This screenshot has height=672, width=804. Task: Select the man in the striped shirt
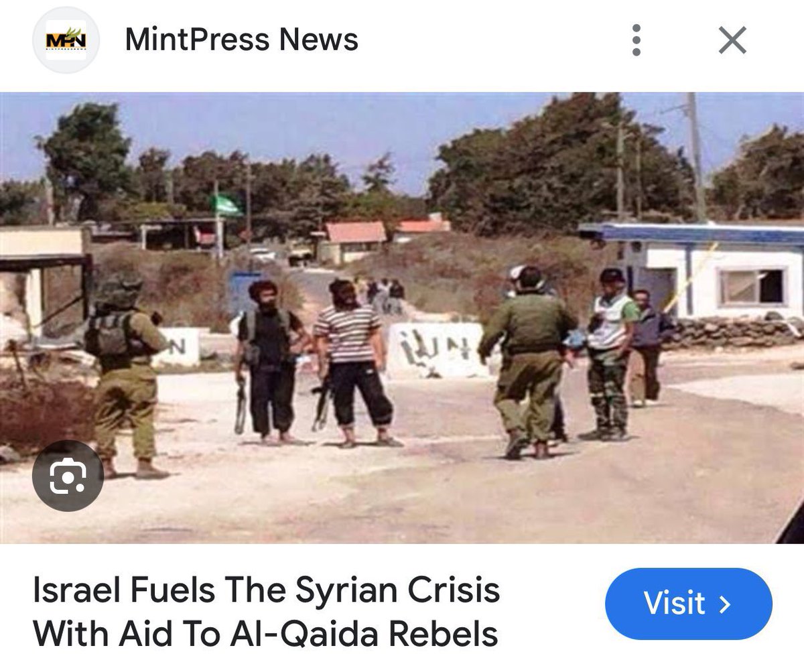(352, 362)
